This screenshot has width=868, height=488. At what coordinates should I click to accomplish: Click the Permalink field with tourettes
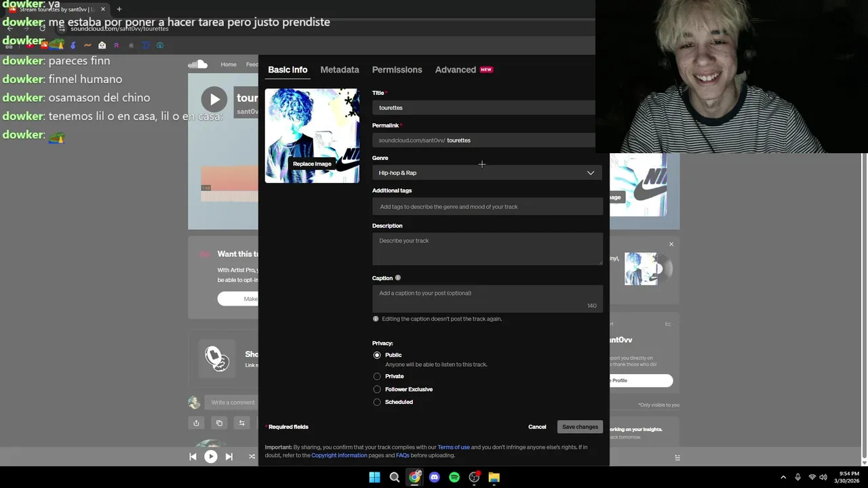point(484,140)
